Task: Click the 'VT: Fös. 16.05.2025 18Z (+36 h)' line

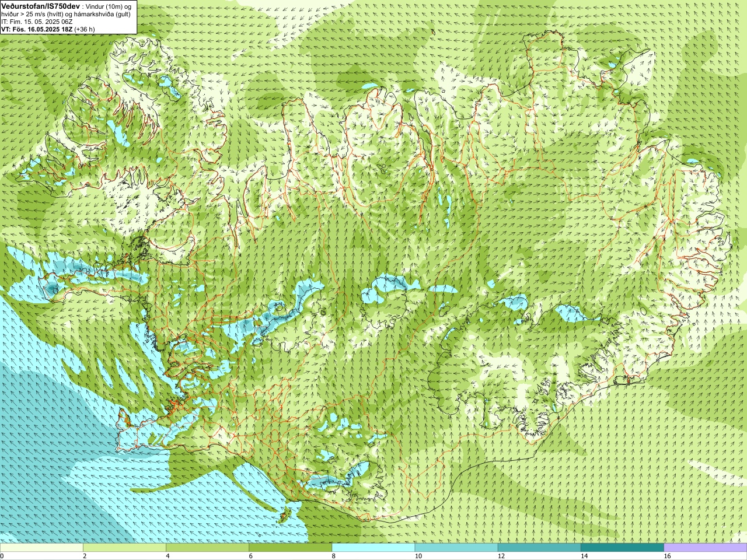Action: tap(48, 29)
